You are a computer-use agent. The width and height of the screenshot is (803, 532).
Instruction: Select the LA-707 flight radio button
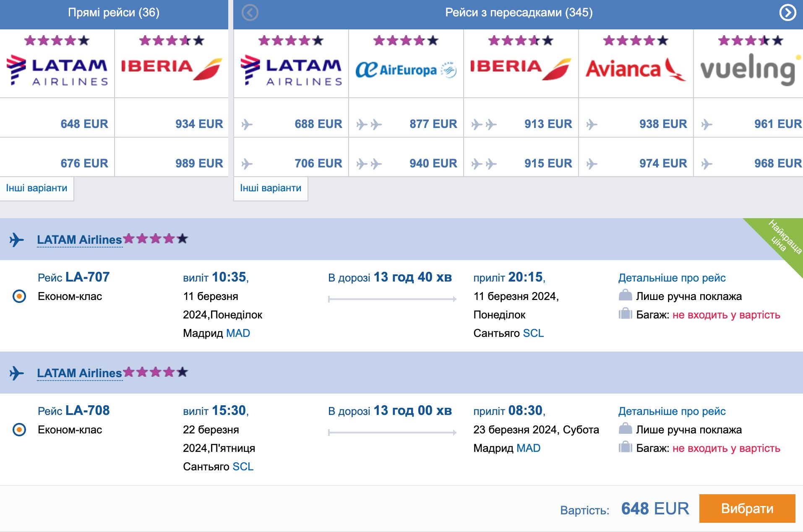coord(19,296)
